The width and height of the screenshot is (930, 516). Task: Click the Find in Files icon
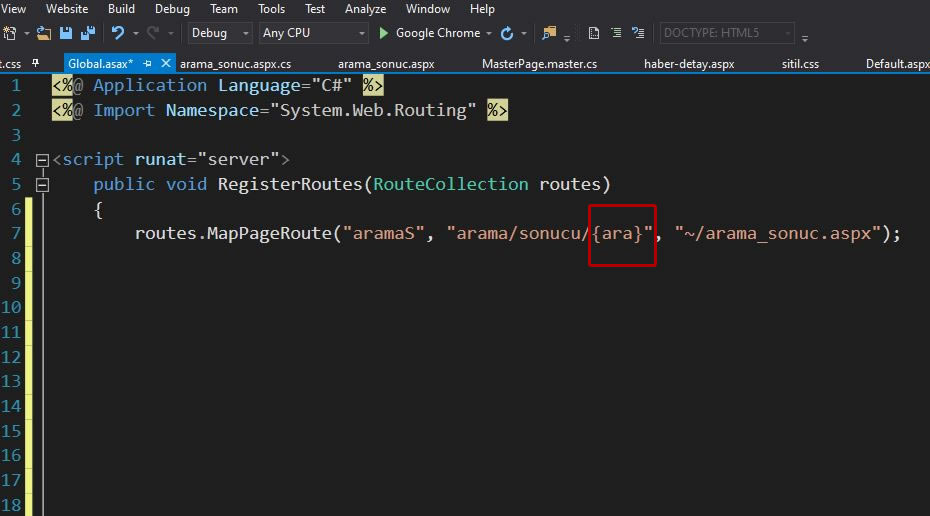tap(549, 33)
